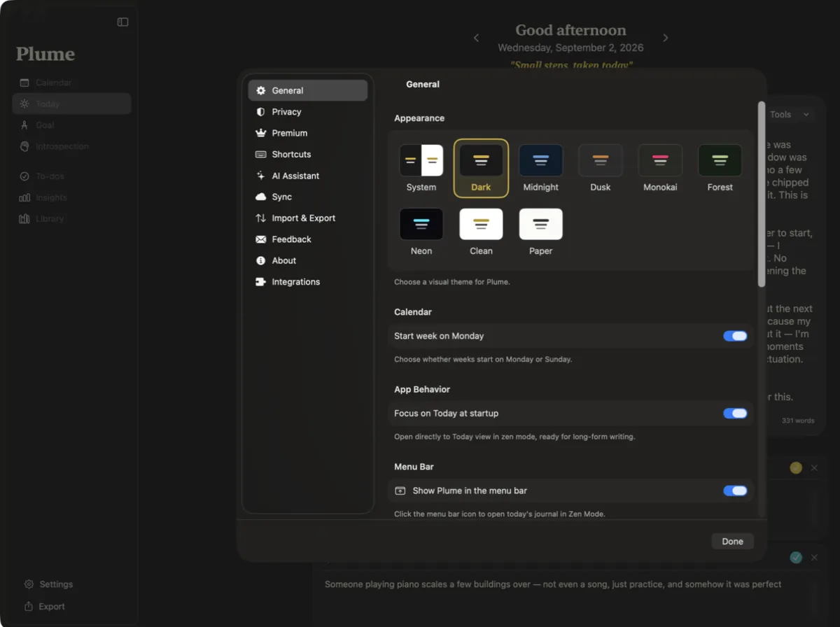Click the Premium crown icon
The height and width of the screenshot is (627, 840).
[x=260, y=133]
